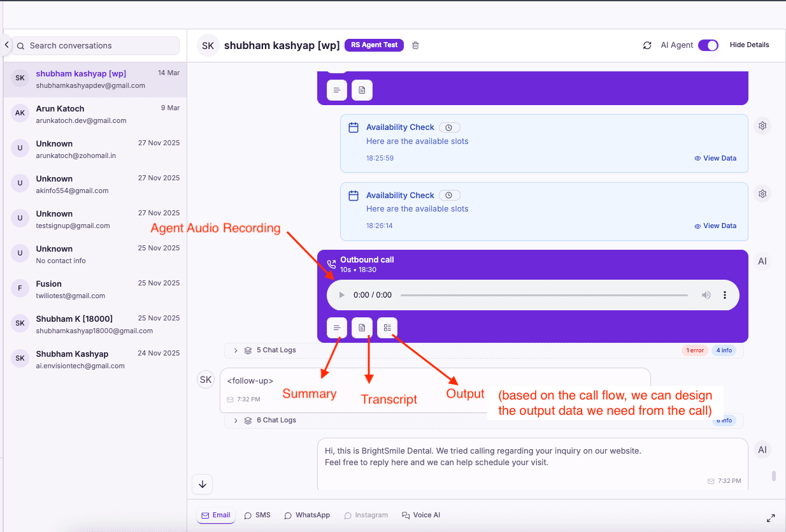This screenshot has height=532, width=786.
Task: Switch to the WhatsApp channel tab
Action: tap(307, 515)
